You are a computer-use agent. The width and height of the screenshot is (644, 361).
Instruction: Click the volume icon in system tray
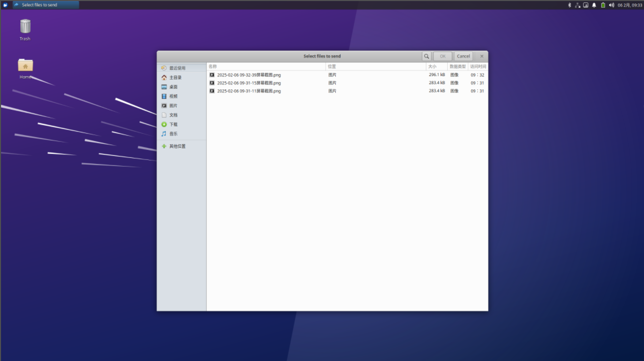click(611, 5)
